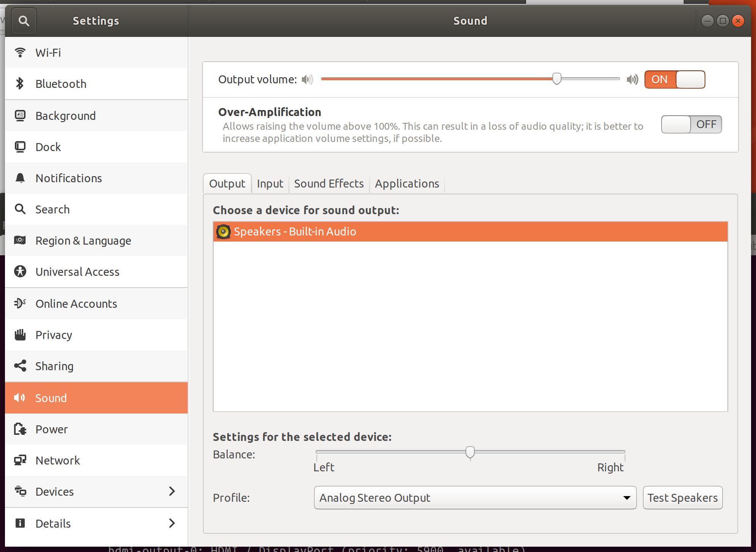Click the Universal Access person icon

(20, 272)
